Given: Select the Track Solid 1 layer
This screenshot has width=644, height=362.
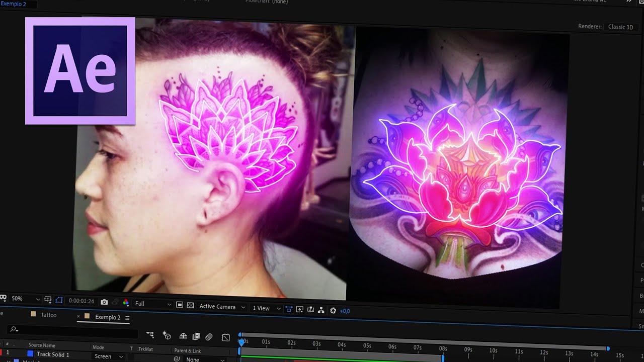Looking at the screenshot, I should [53, 354].
